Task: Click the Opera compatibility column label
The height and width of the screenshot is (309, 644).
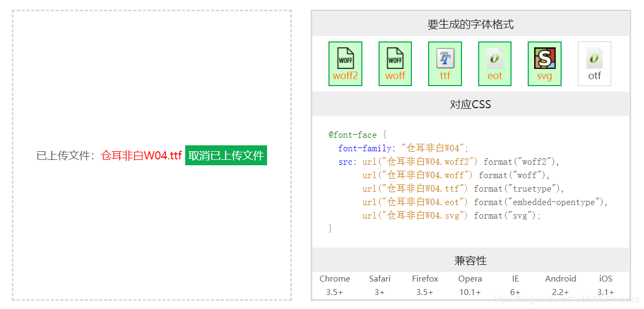Action: [470, 279]
